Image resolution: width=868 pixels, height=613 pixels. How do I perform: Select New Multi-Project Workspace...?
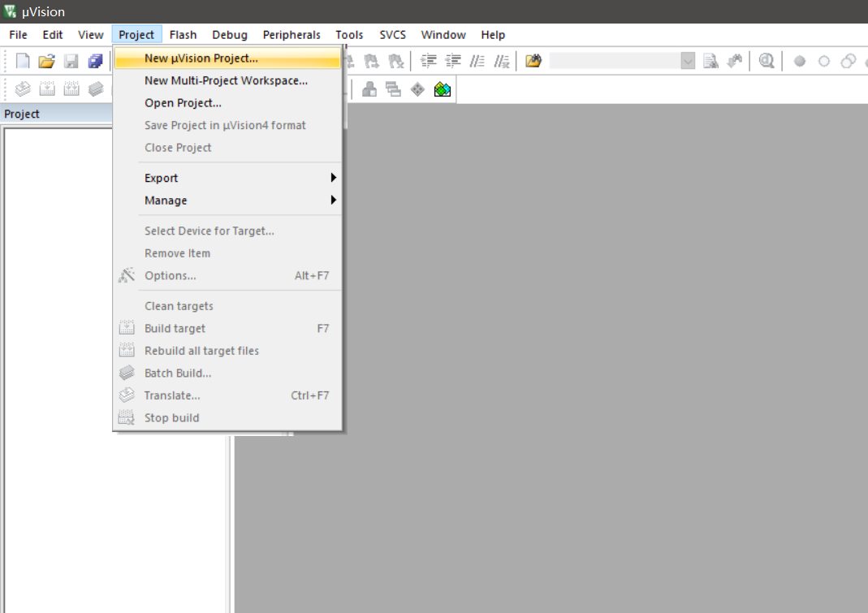tap(227, 81)
